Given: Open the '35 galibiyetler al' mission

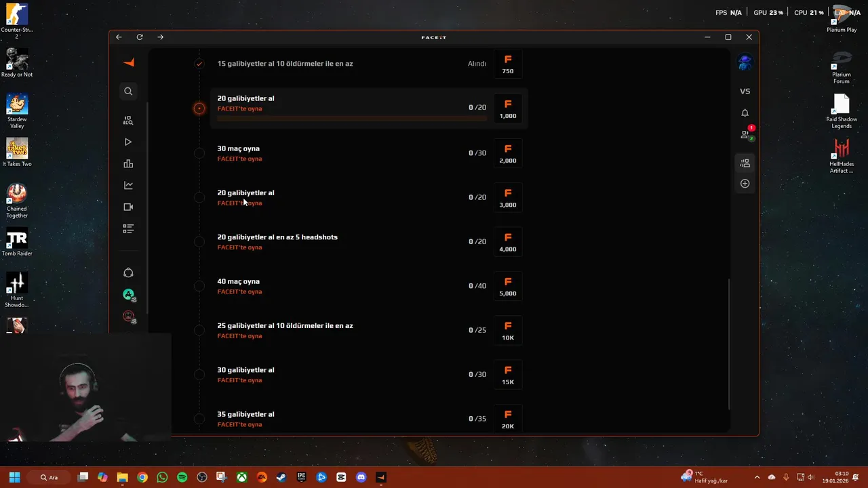Looking at the screenshot, I should pos(245,414).
